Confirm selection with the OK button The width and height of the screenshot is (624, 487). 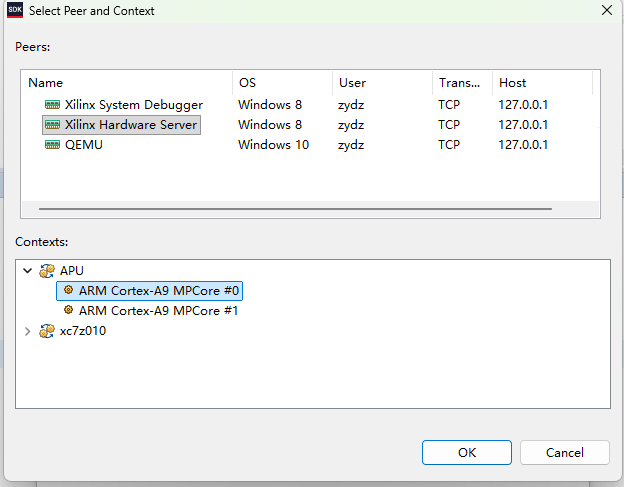point(467,452)
